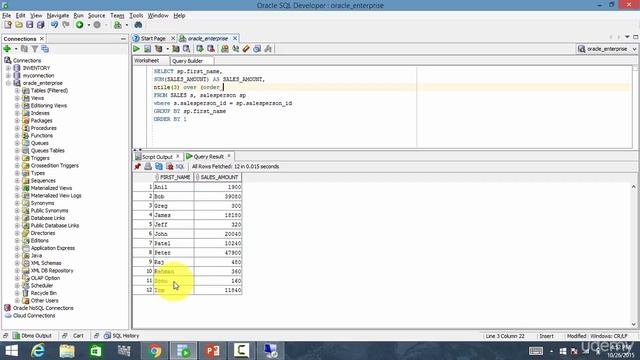Click the Commit icon in worksheet toolbar

coord(200,49)
